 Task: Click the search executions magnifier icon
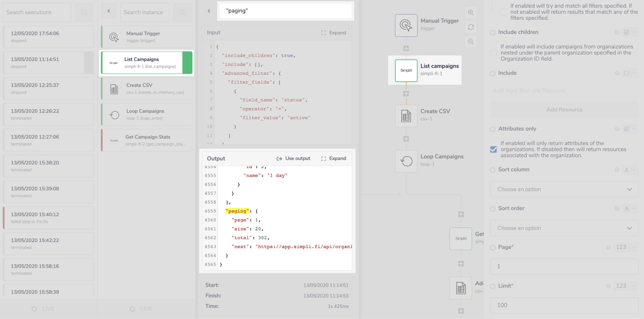click(84, 12)
